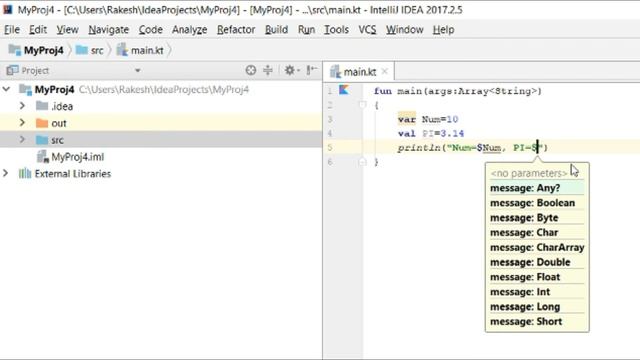Expand the .idea folder
Viewport: 640px width, 360px height.
pos(22,106)
